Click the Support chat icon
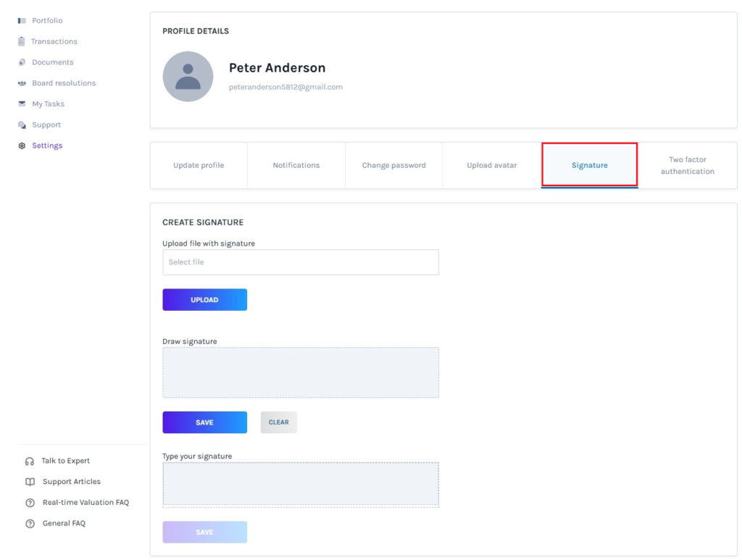 pos(22,125)
